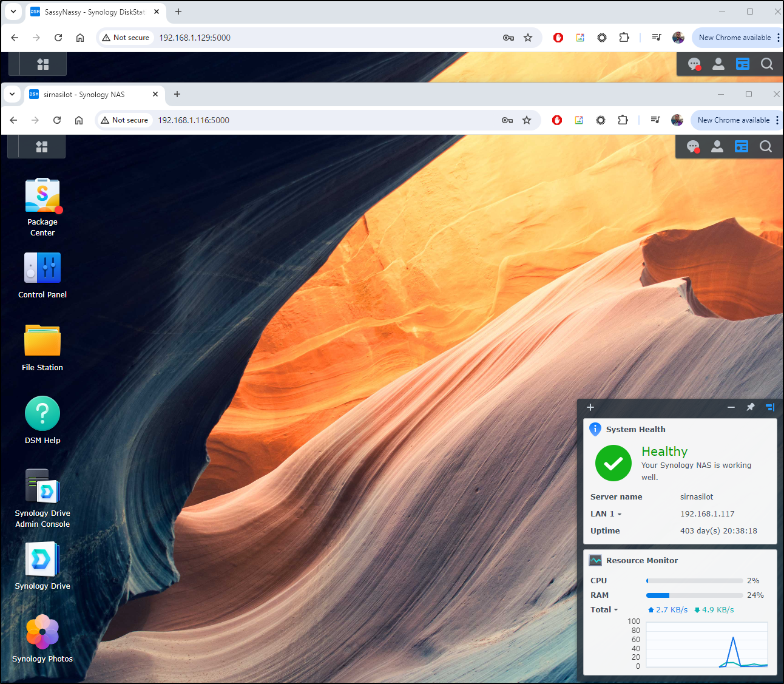
Task: Click address 192.168.1.116:5000 in URL bar
Action: tap(194, 120)
